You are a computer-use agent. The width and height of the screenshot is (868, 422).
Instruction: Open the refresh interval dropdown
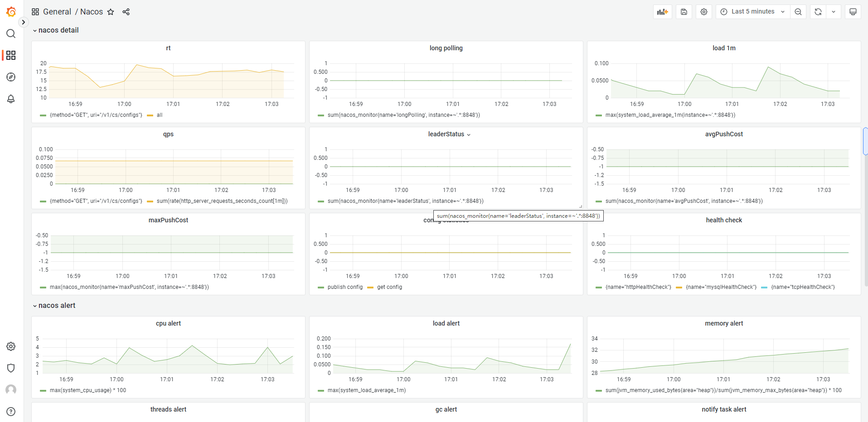tap(833, 11)
